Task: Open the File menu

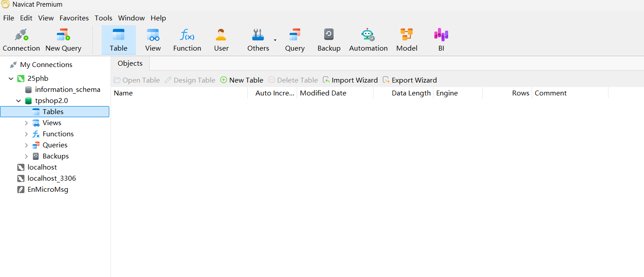Action: (x=8, y=18)
